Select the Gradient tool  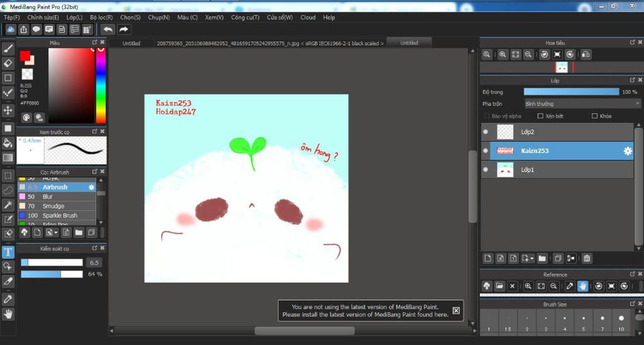[8, 157]
